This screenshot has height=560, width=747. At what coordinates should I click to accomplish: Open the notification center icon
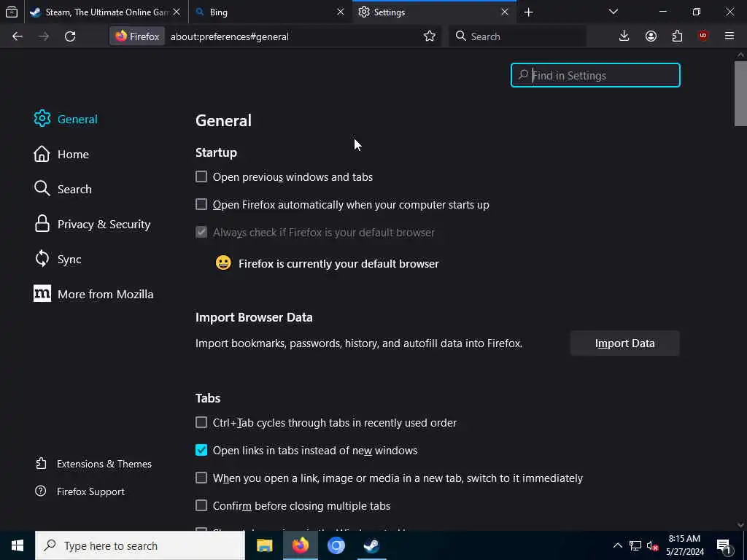click(724, 545)
